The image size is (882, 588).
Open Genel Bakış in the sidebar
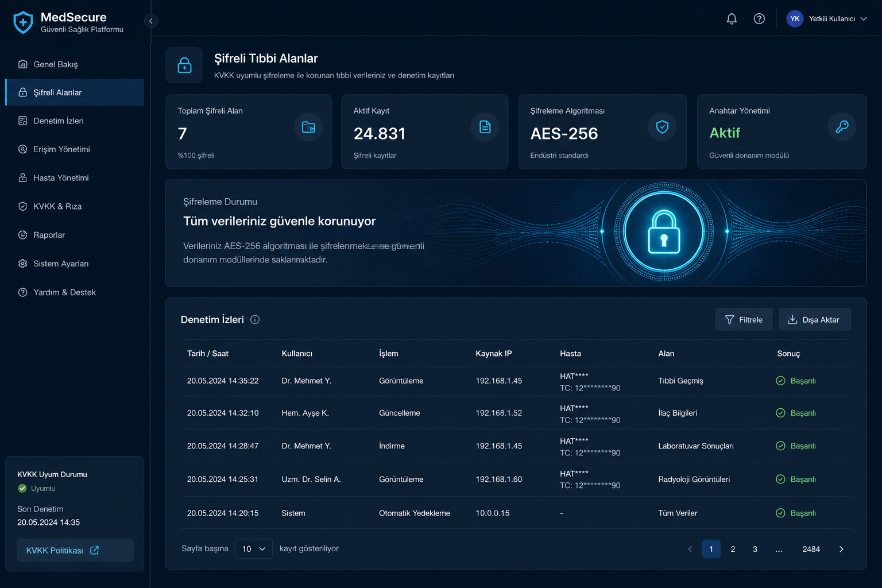[75, 64]
